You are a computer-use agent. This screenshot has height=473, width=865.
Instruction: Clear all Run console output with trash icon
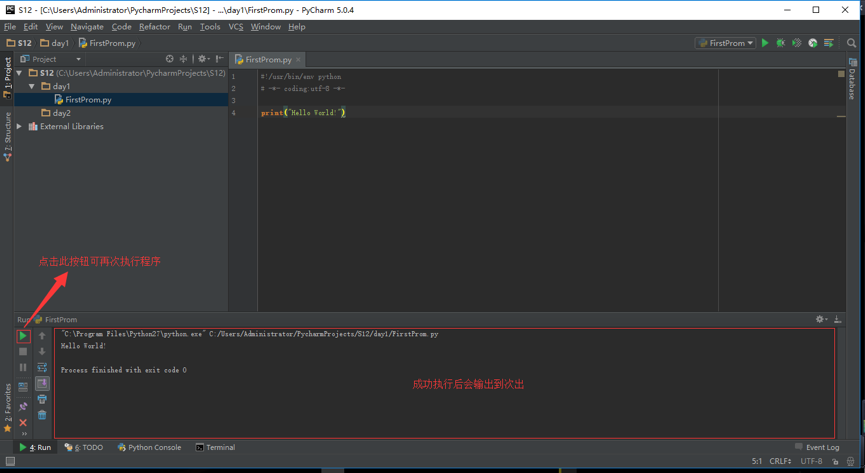[42, 415]
